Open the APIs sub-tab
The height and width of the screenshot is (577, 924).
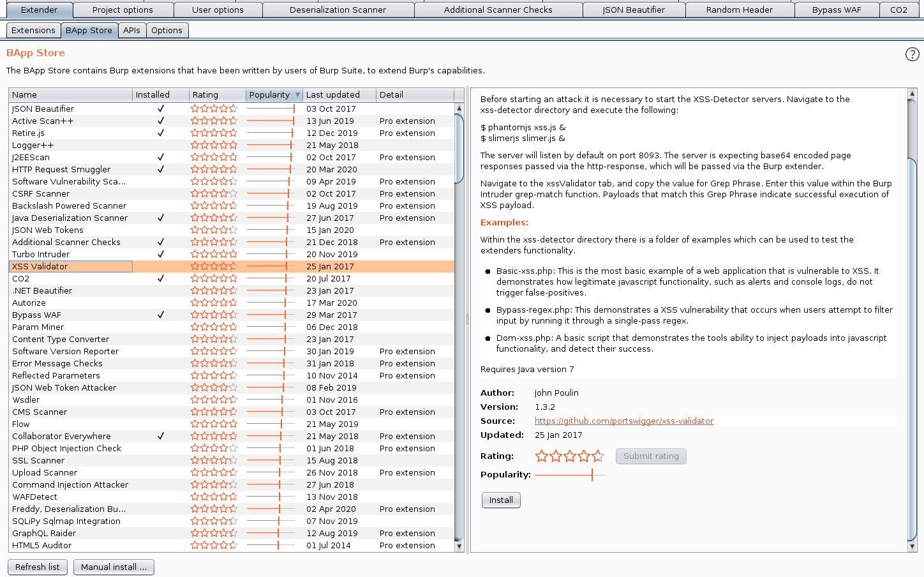[131, 30]
